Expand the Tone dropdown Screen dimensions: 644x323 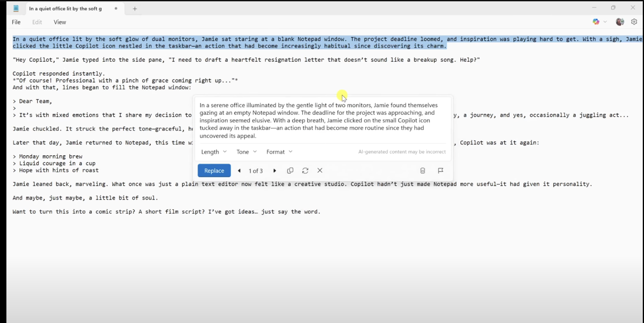246,152
